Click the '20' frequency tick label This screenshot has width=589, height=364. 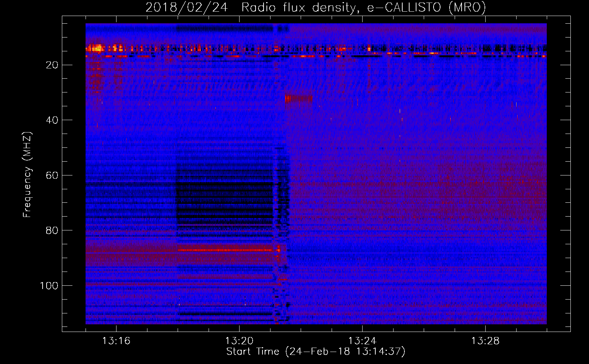tap(52, 65)
